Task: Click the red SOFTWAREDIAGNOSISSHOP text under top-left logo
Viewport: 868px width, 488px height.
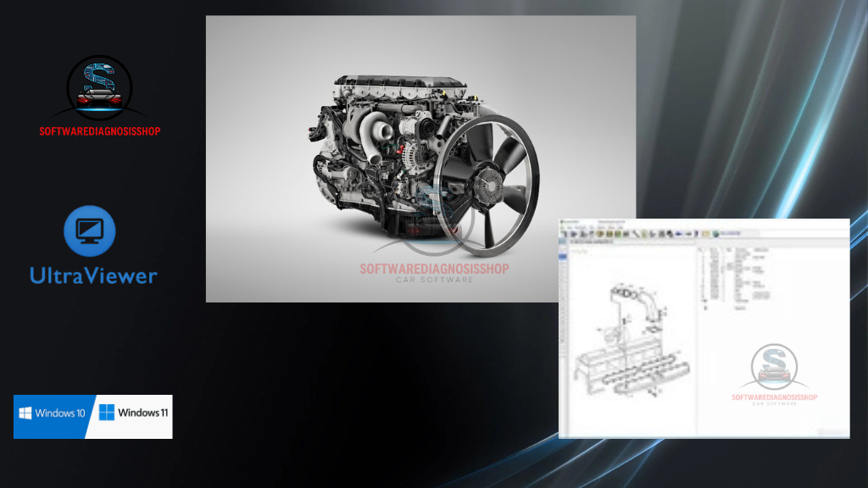Action: point(99,131)
